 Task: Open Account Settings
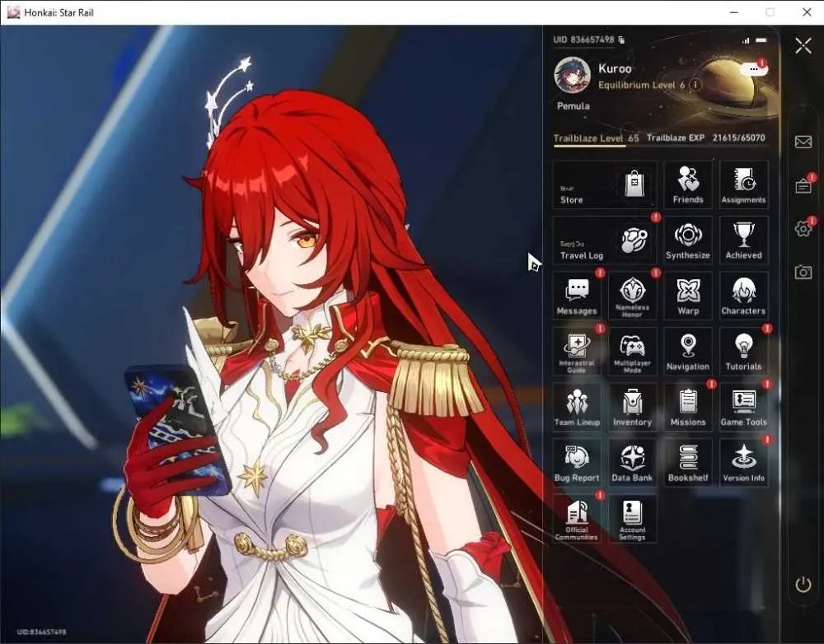pos(632,519)
